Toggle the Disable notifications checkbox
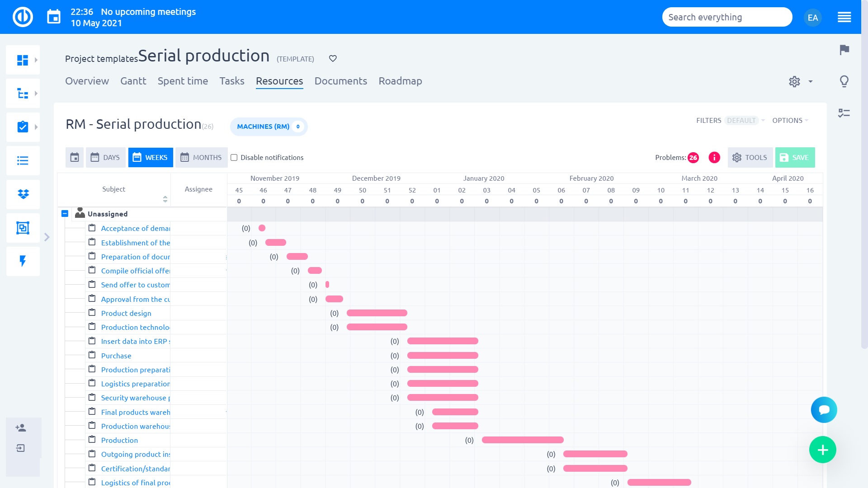868x488 pixels. (x=234, y=157)
